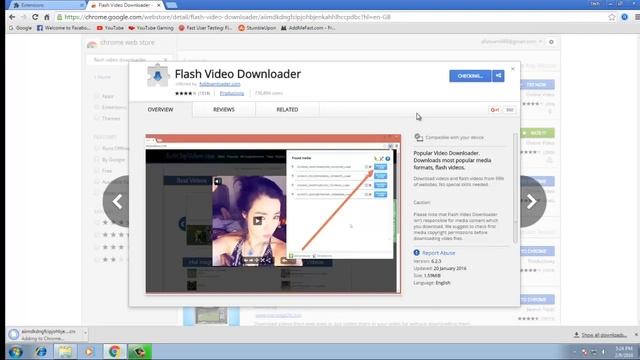This screenshot has width=640, height=360.
Task: Open the OVERVIEW tab
Action: [x=160, y=109]
